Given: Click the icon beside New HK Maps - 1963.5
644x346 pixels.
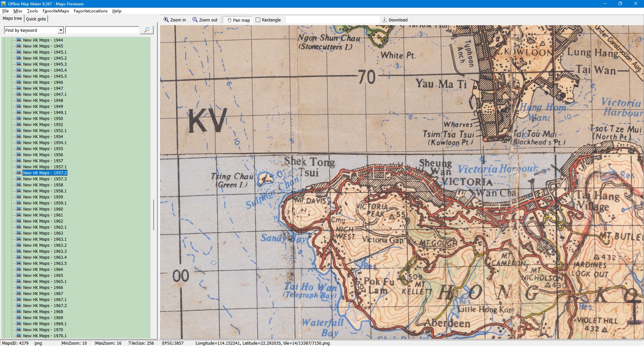Looking at the screenshot, I should pos(19,263).
